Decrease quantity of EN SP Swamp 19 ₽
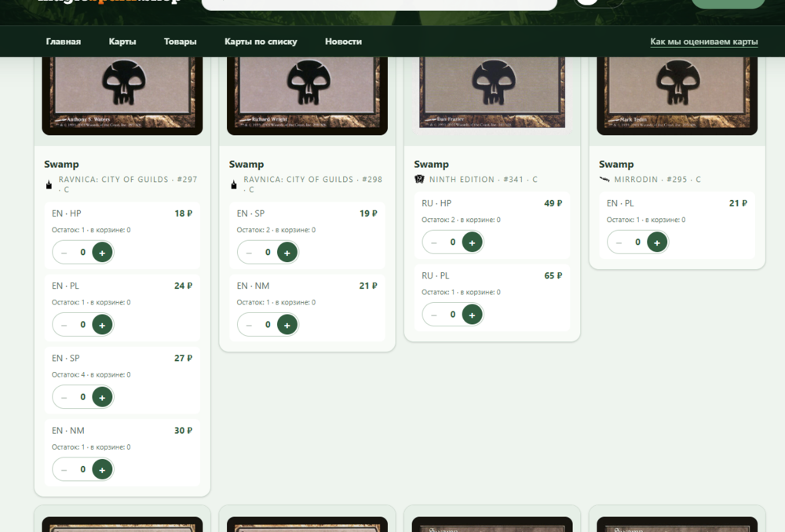Viewport: 785px width, 532px height. tap(249, 253)
